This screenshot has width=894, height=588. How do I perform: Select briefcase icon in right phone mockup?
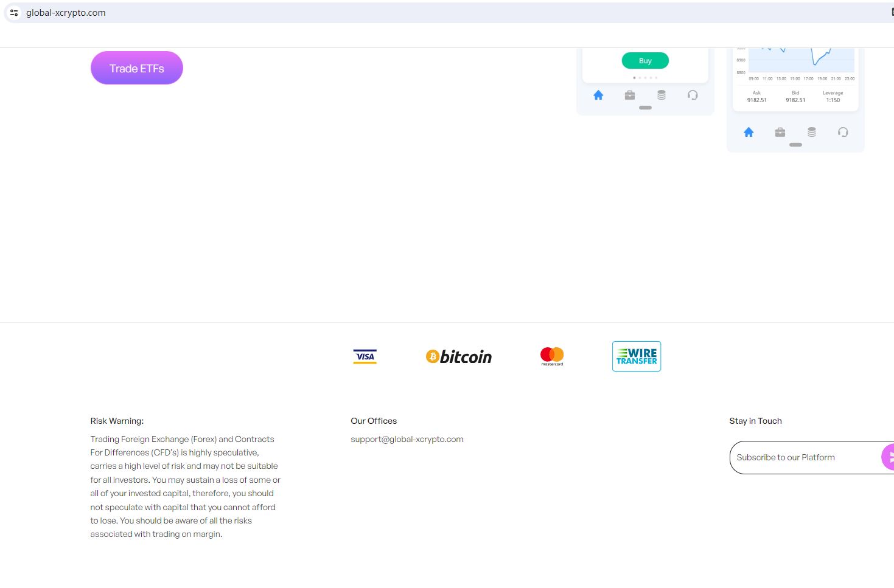click(x=780, y=132)
